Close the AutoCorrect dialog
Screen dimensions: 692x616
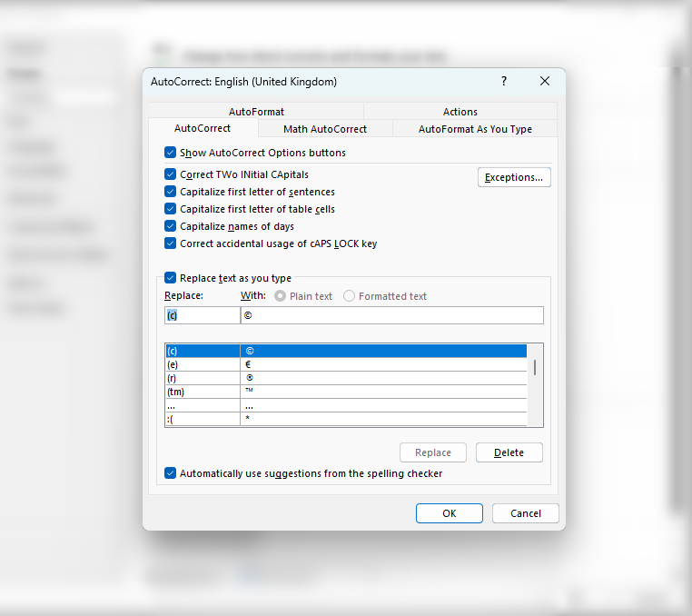click(x=545, y=82)
